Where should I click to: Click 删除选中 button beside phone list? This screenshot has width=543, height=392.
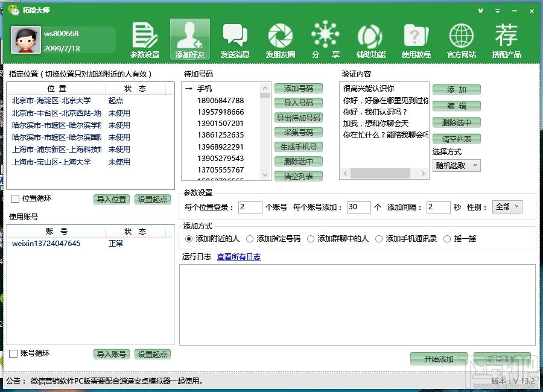coord(299,162)
